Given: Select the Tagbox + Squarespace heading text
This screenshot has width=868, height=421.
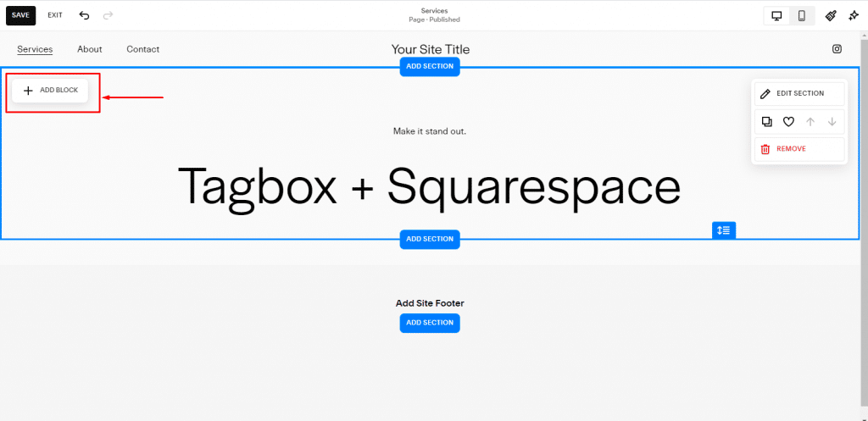Looking at the screenshot, I should [x=429, y=186].
